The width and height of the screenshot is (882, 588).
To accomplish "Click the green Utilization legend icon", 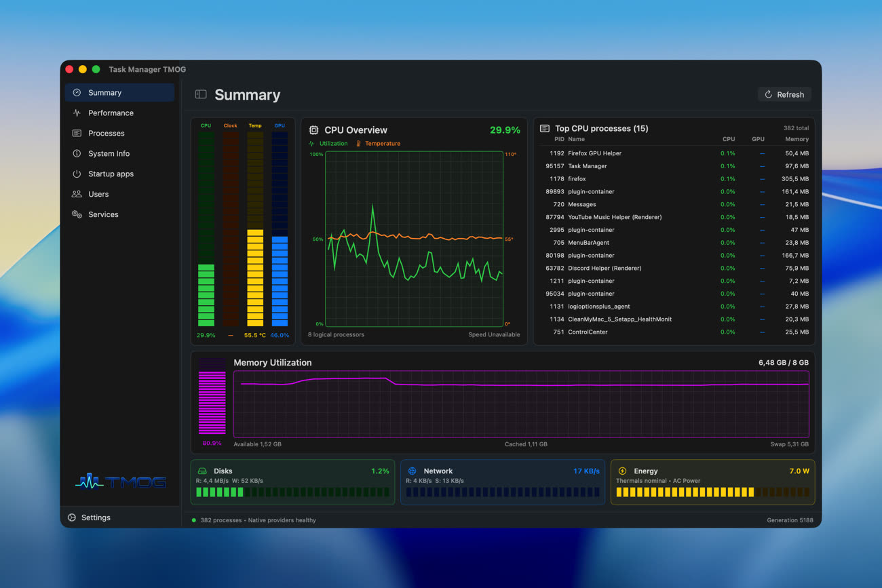I will pos(312,144).
